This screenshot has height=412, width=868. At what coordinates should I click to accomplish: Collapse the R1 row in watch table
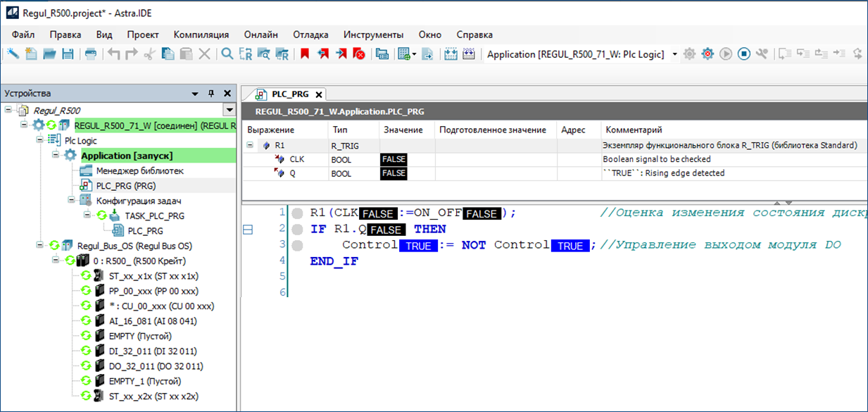point(250,146)
